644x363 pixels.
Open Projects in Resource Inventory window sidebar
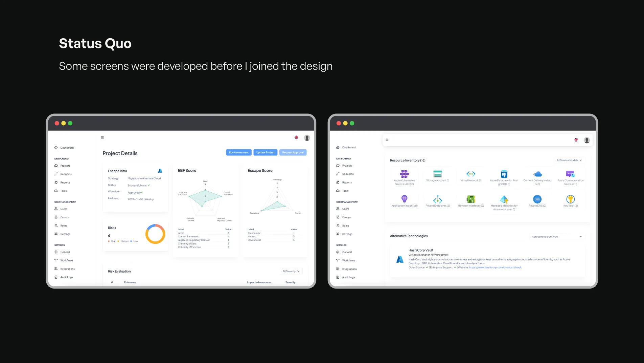coord(344,166)
